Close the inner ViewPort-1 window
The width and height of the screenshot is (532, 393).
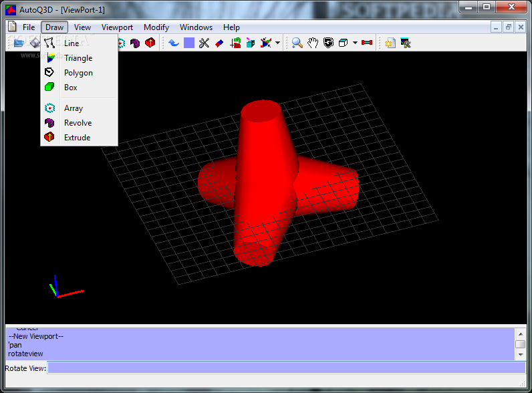(521, 27)
